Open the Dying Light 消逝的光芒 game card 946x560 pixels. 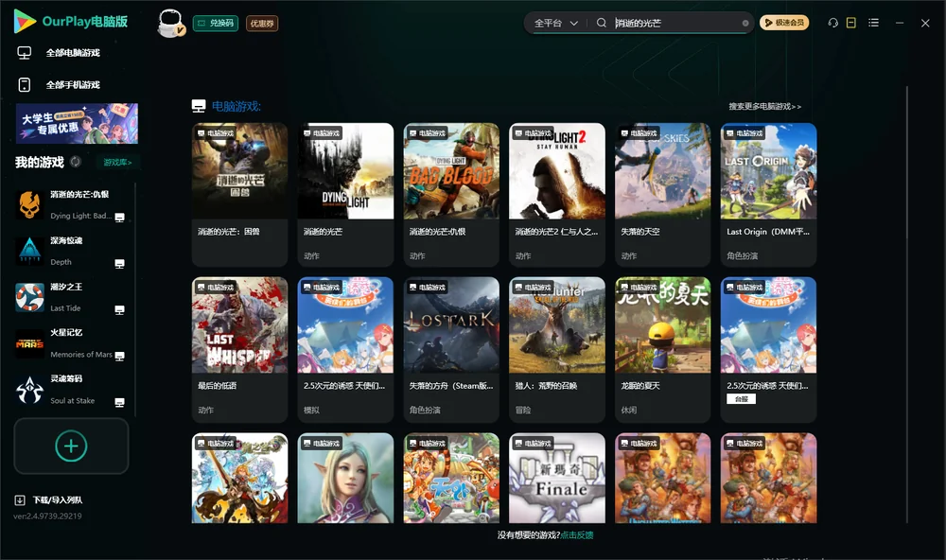coord(345,194)
